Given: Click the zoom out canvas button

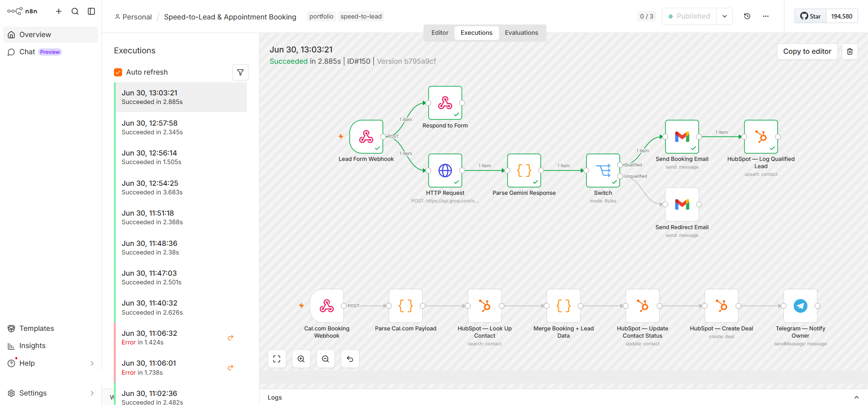Looking at the screenshot, I should pyautogui.click(x=325, y=359).
